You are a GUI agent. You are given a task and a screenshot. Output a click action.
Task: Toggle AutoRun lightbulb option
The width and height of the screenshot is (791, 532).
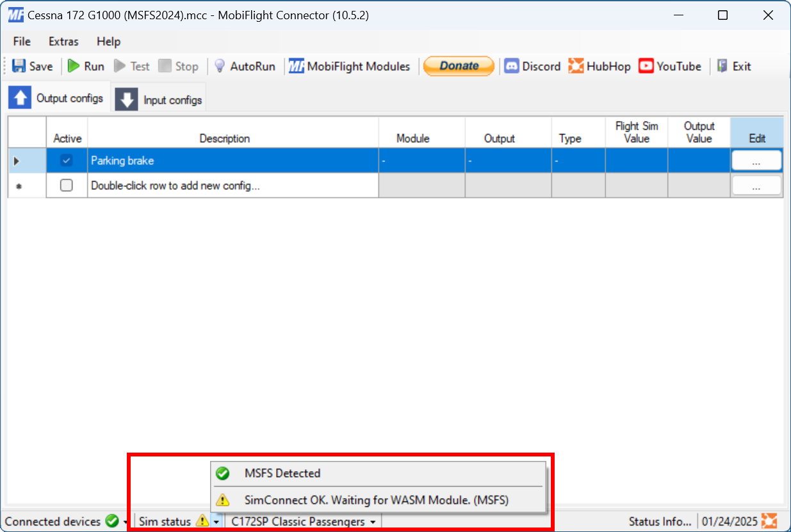point(244,66)
